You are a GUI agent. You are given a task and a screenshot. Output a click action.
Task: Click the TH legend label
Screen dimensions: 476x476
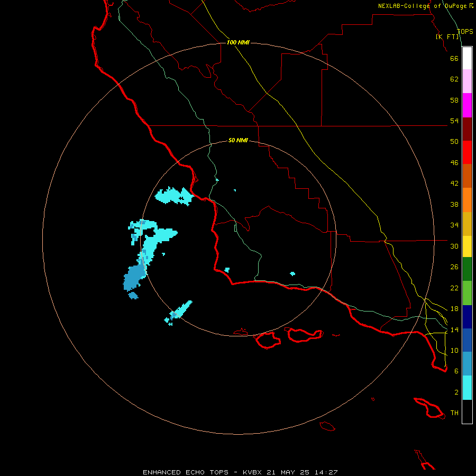click(454, 413)
